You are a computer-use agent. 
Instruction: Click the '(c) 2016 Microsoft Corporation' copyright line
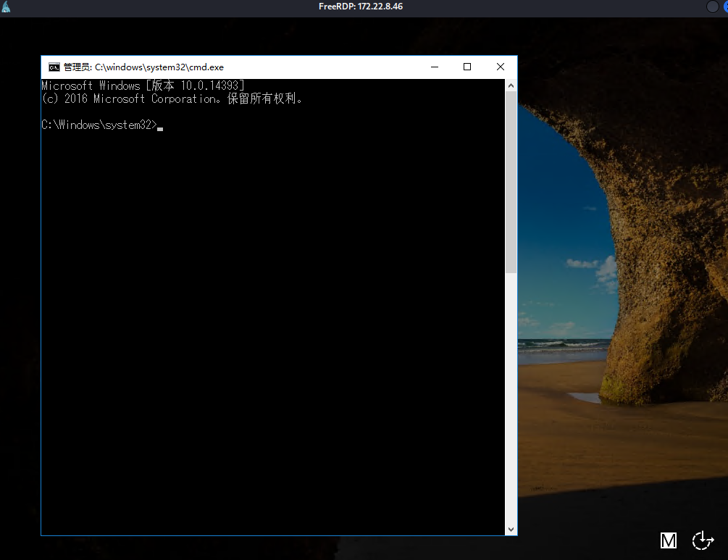(172, 99)
